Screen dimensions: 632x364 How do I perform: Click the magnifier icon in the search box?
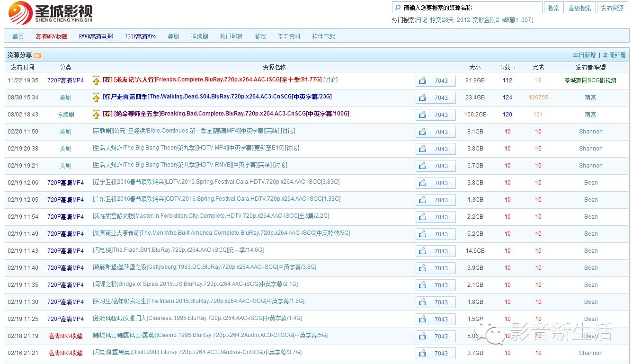[397, 8]
